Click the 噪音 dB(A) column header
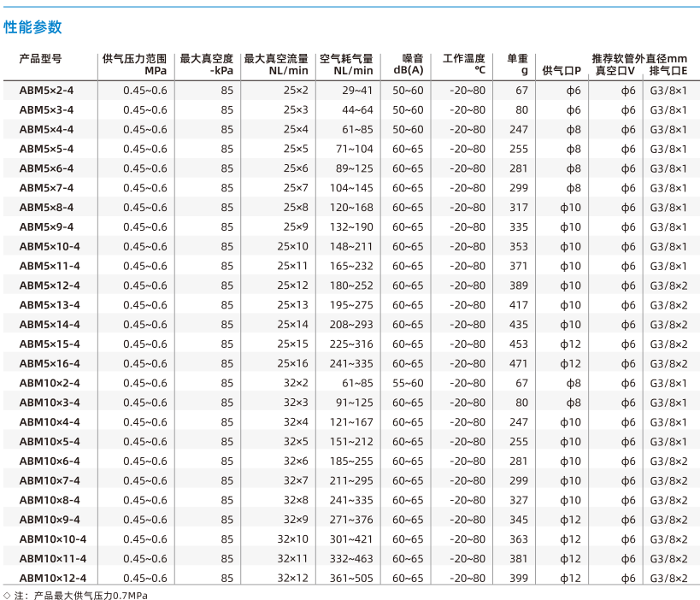This screenshot has width=700, height=600. point(408,64)
